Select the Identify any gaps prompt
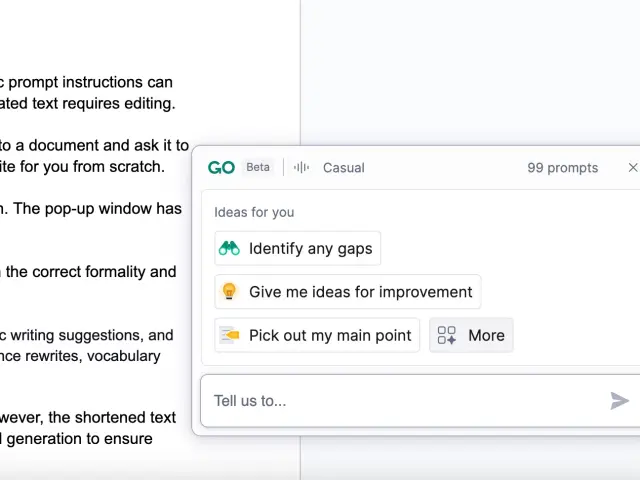This screenshot has height=480, width=640. pos(310,249)
